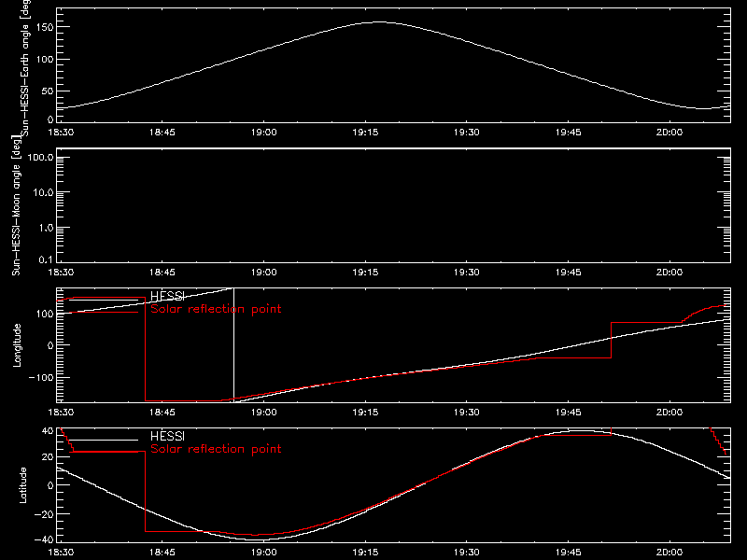Click 19:00 under the Latitude plot
The image size is (747, 560).
pyautogui.click(x=264, y=553)
